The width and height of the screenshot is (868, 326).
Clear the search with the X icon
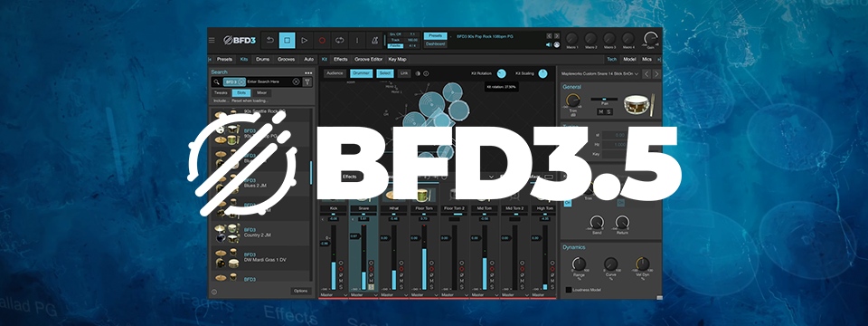pos(297,82)
